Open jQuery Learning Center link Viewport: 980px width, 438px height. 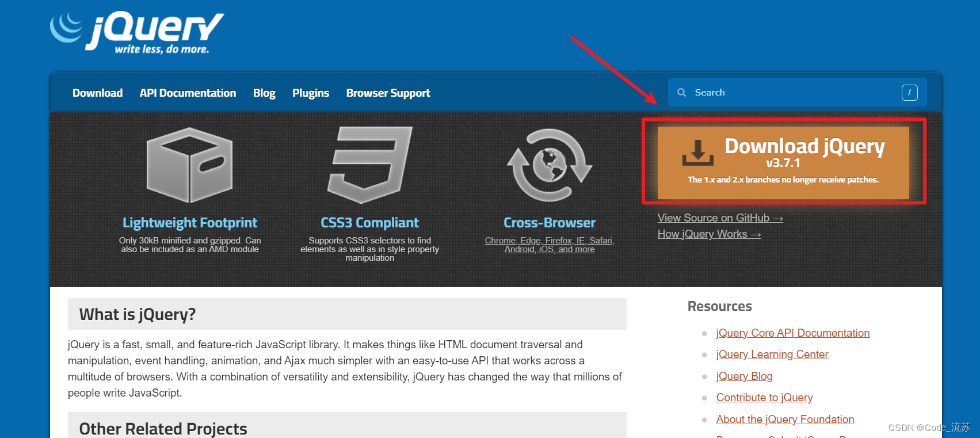(772, 355)
